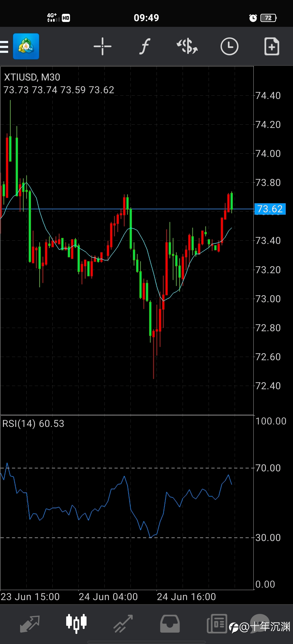293x644 pixels.
Task: Open the History inbox tab
Action: pos(170,624)
